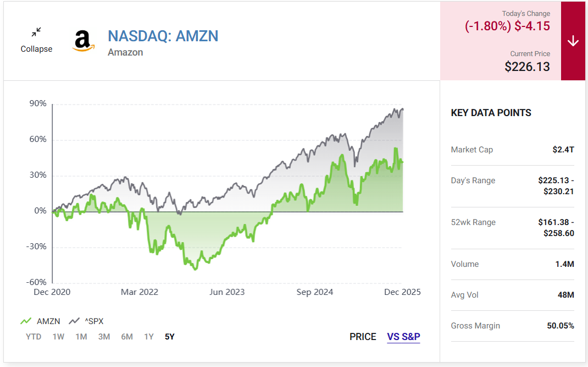Select the 1W time range
This screenshot has width=588, height=367.
tap(58, 337)
